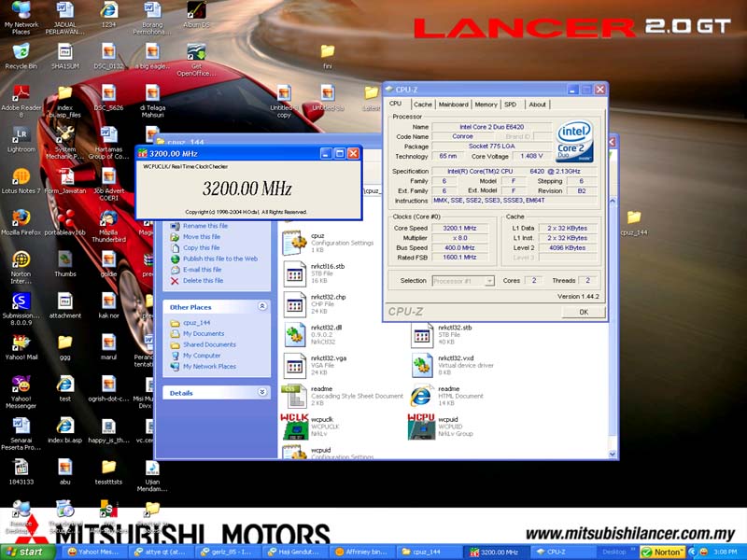The width and height of the screenshot is (747, 560).
Task: Select the cpuz Configuration Settings file
Action: (329, 243)
